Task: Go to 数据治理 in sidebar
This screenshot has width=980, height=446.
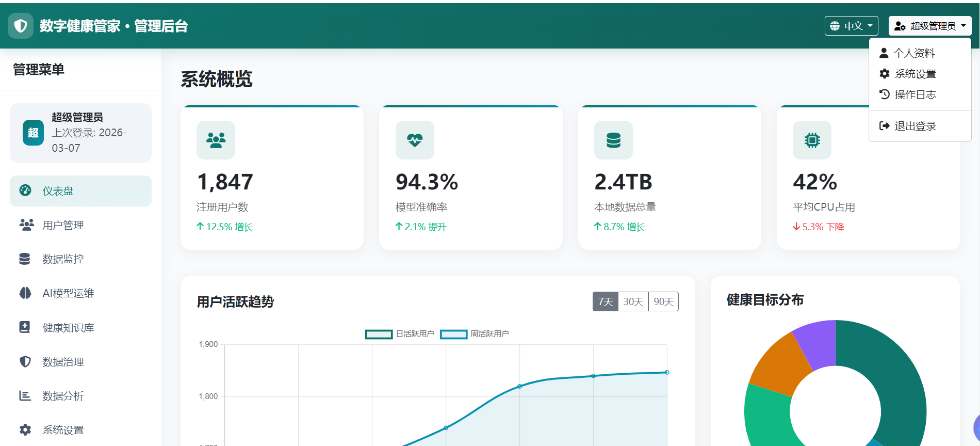Action: tap(80, 362)
